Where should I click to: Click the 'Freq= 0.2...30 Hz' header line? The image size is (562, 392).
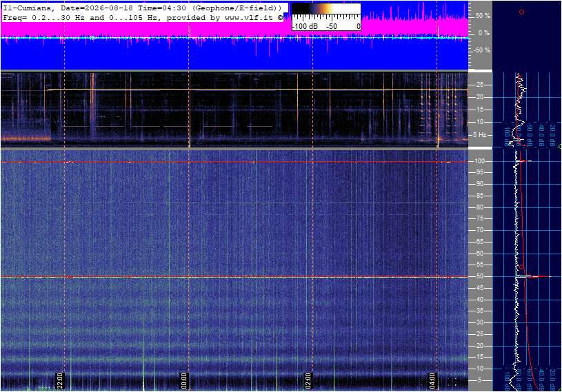pos(143,17)
